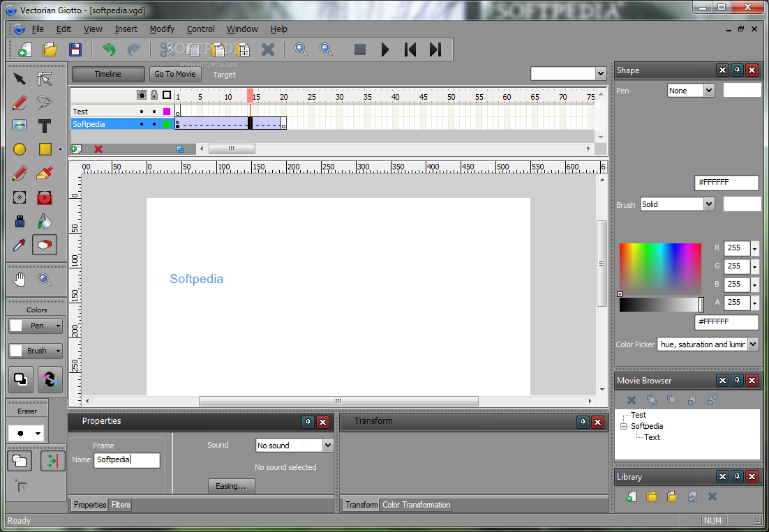
Task: Pick the Eyedropper tool
Action: (x=20, y=245)
